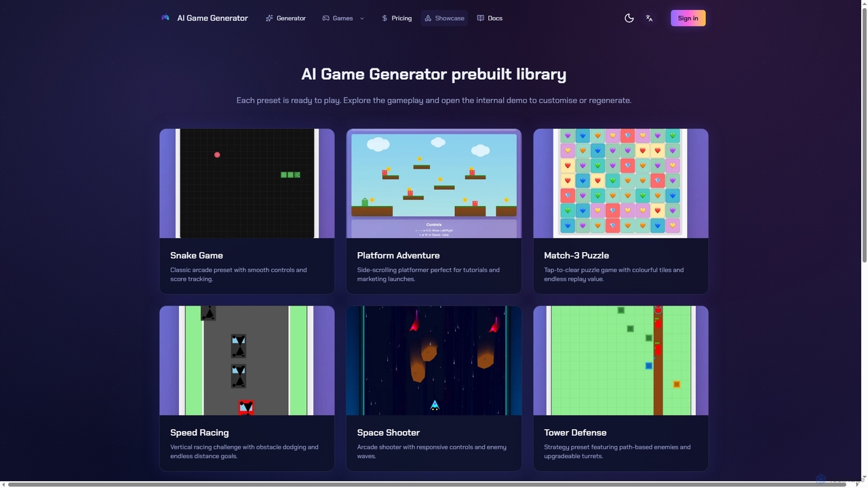Open the Platform Adventure preview thumbnail

pos(434,183)
